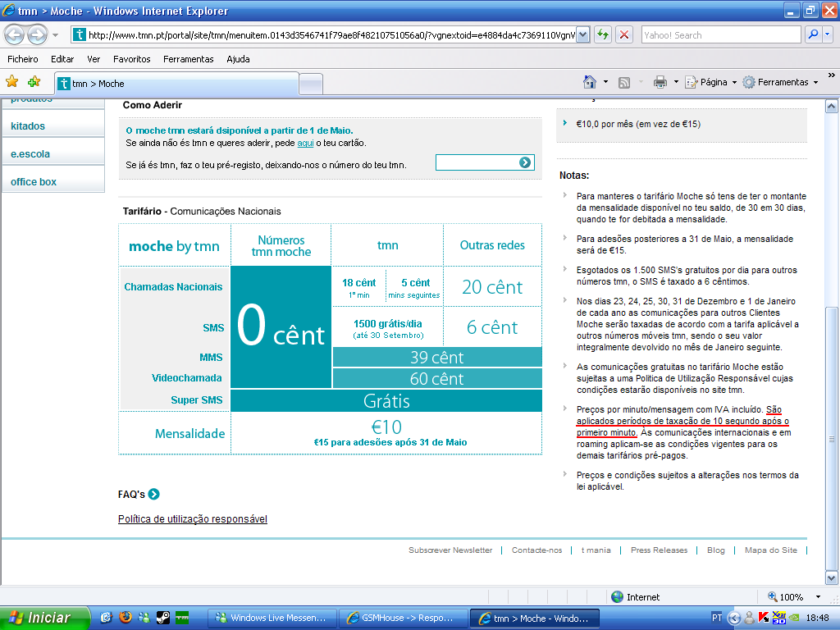Click the Home page icon

point(589,82)
